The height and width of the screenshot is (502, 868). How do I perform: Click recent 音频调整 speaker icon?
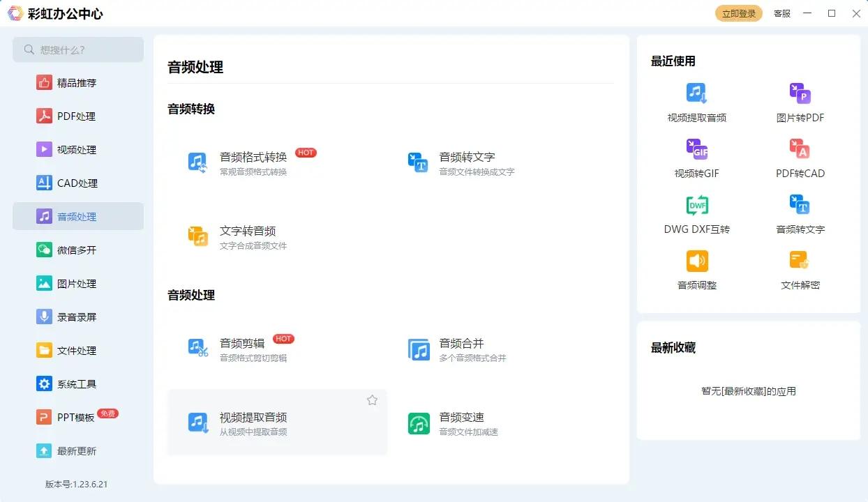(696, 261)
